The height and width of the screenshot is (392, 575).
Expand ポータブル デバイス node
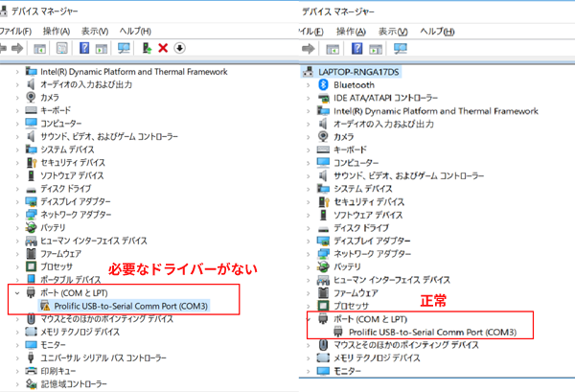coord(17,280)
